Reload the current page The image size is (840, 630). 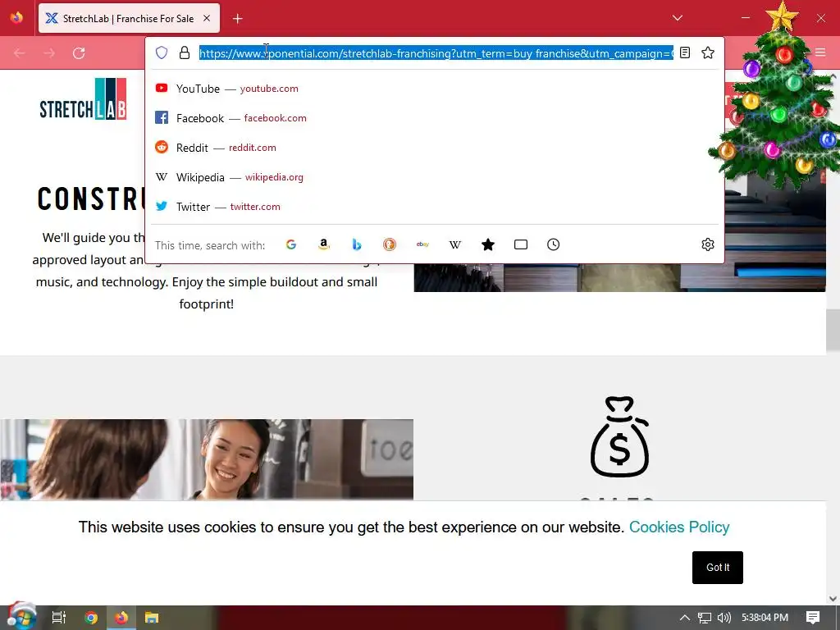79,53
